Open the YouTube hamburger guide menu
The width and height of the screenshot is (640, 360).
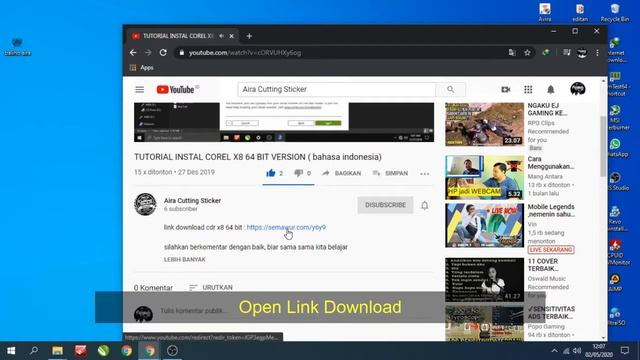tap(140, 89)
